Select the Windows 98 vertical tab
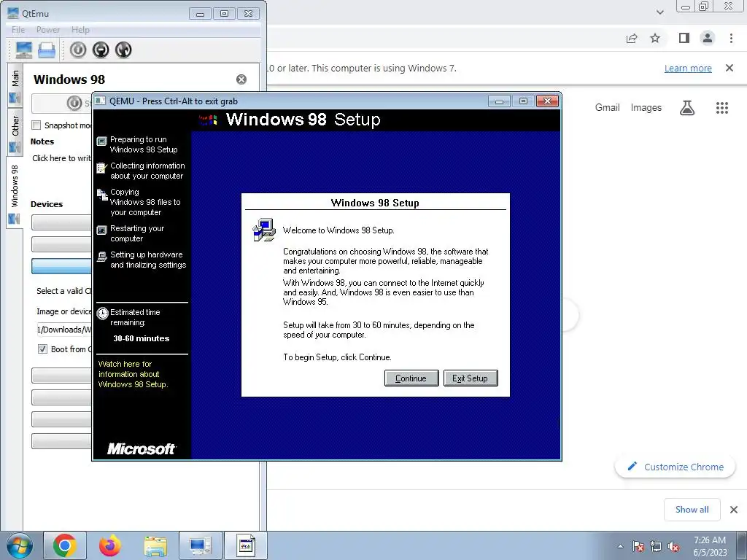The height and width of the screenshot is (560, 747). (15, 192)
